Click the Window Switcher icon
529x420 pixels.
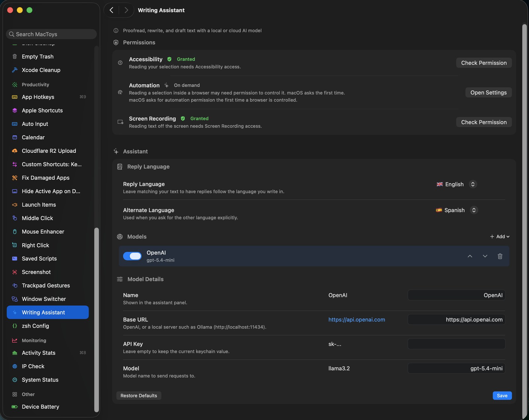coord(15,299)
